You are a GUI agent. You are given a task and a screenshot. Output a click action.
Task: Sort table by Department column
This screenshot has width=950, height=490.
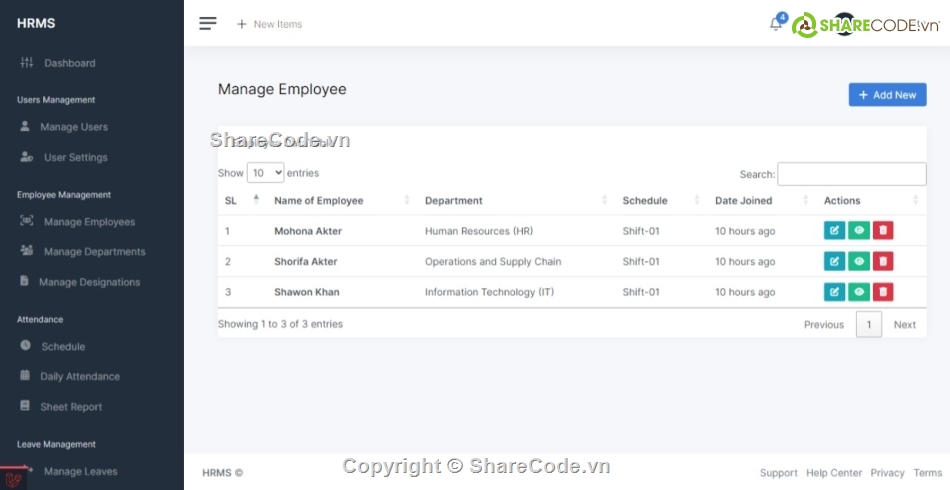coord(454,201)
